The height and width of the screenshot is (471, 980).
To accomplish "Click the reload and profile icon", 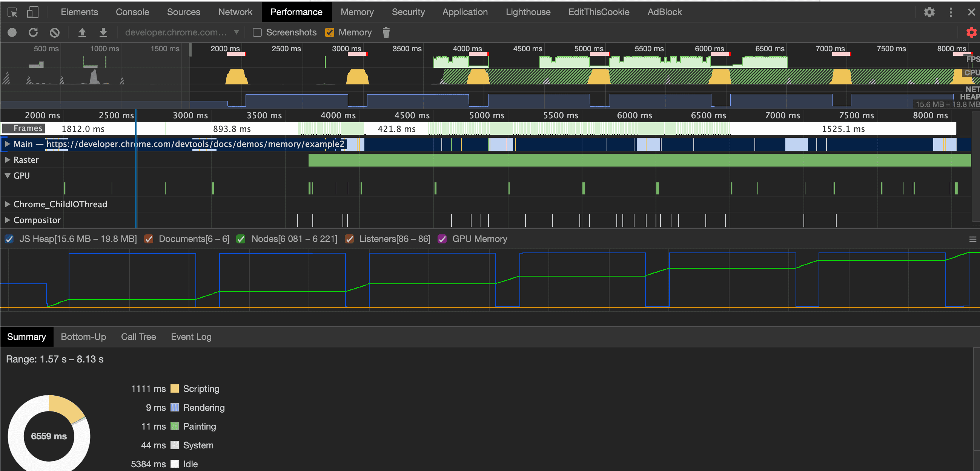I will point(33,33).
